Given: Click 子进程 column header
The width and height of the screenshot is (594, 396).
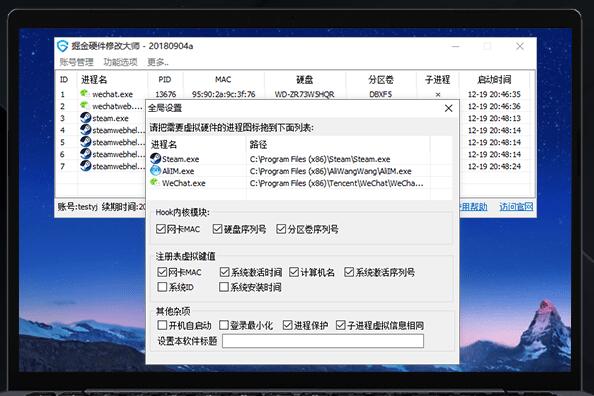Looking at the screenshot, I should pos(438,80).
